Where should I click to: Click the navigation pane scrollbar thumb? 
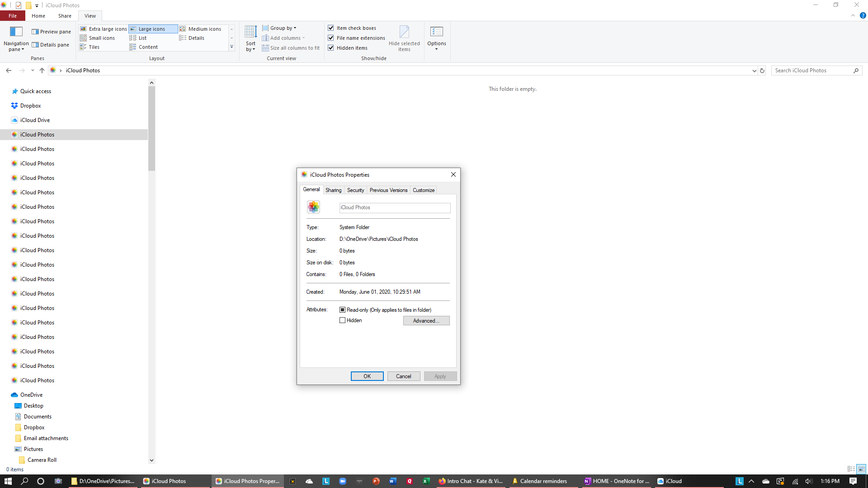pos(151,128)
